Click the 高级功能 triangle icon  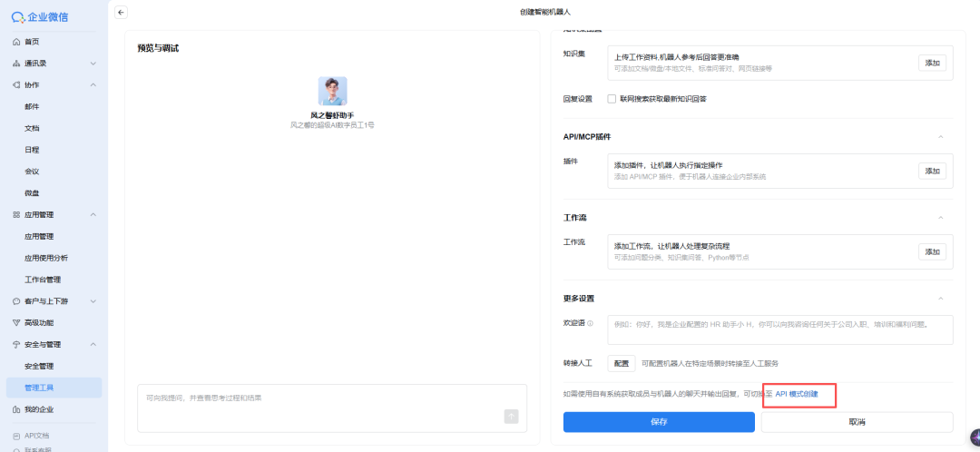16,322
